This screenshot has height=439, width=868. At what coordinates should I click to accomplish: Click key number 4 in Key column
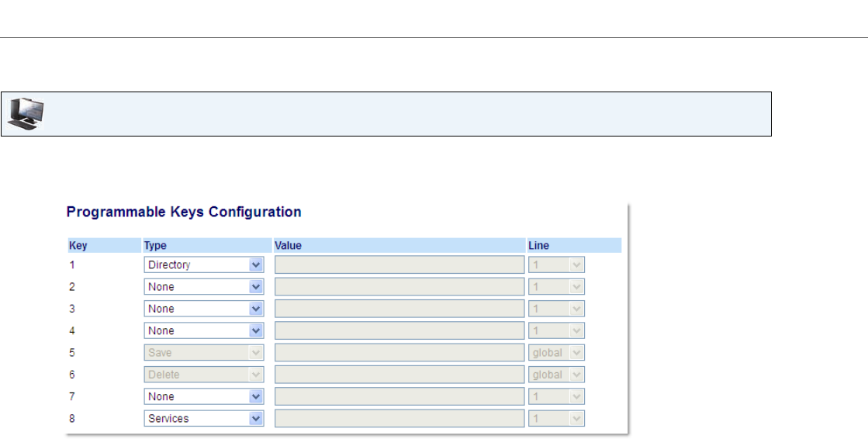[72, 330]
